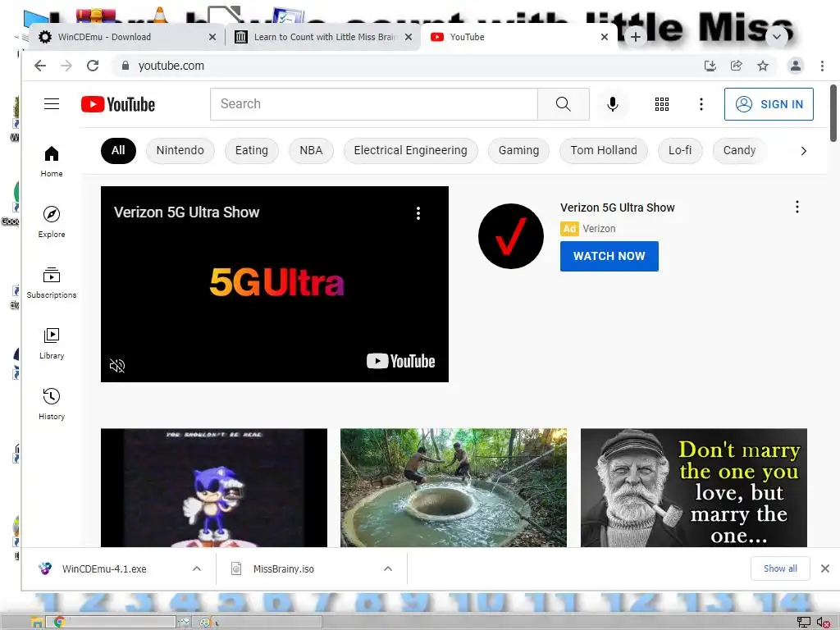
Task: Open the Sonic video thumbnail
Action: 214,487
